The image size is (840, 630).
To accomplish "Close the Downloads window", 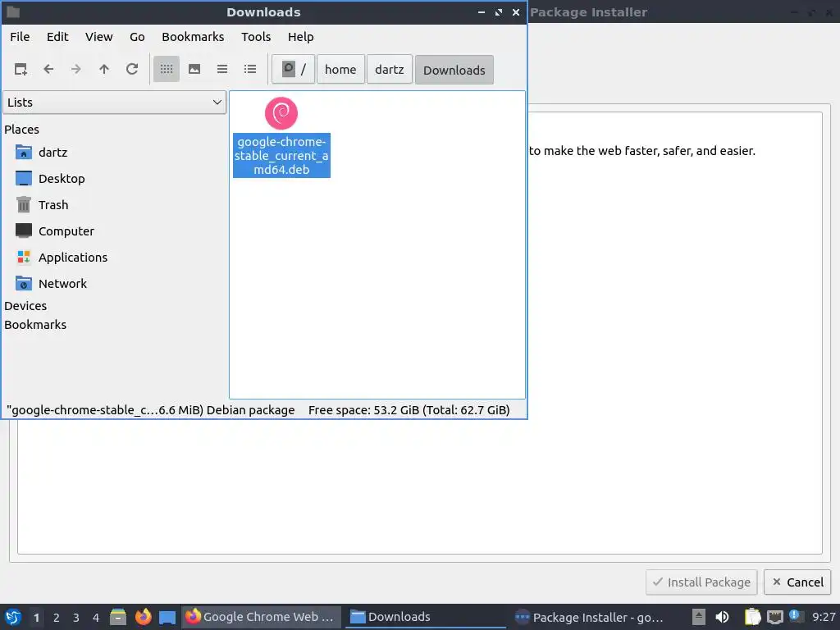I will [516, 11].
